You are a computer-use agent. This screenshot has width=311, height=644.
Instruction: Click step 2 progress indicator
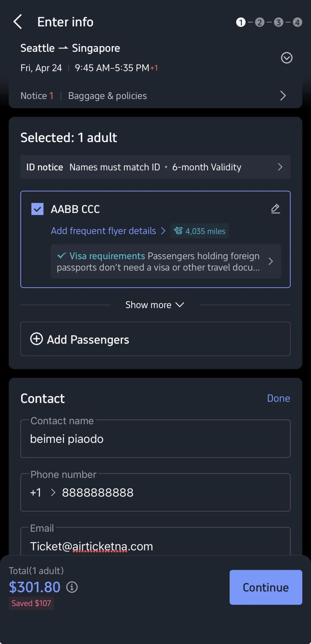pyautogui.click(x=259, y=22)
